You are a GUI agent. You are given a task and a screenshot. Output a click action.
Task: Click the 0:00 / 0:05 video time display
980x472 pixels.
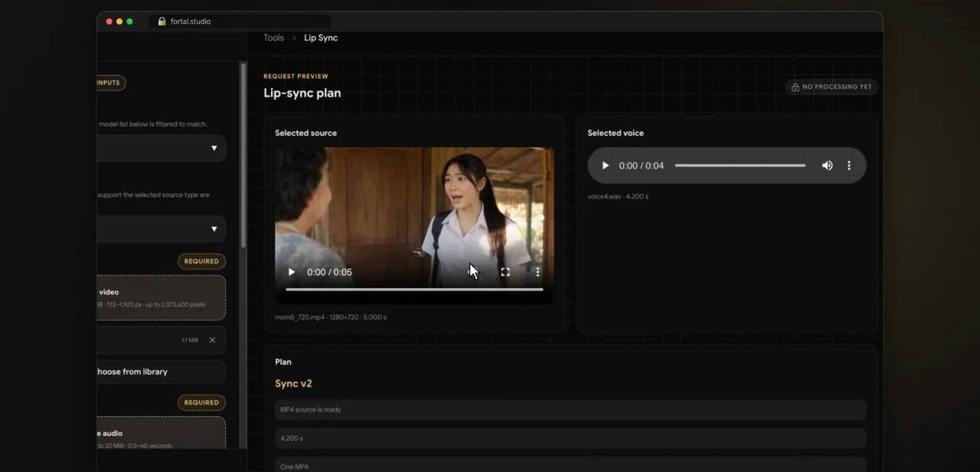(329, 272)
